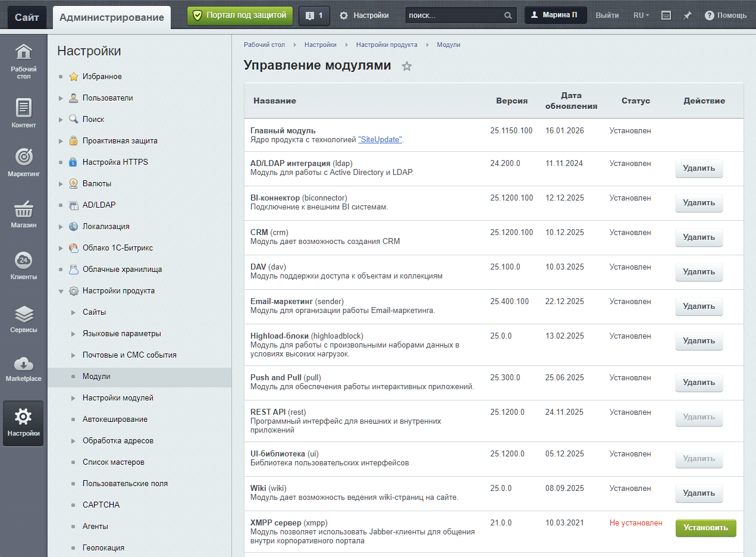Click the Настройка HTTPS icon
The width and height of the screenshot is (756, 557).
(73, 162)
